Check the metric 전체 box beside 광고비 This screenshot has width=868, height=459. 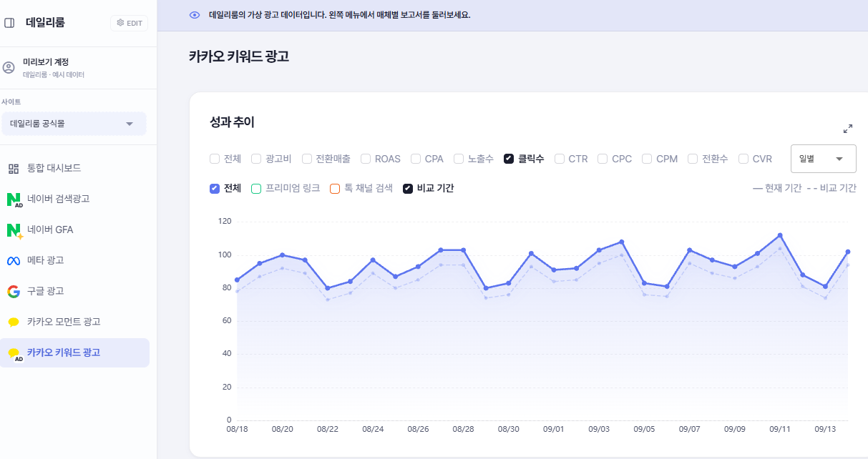[x=215, y=159]
